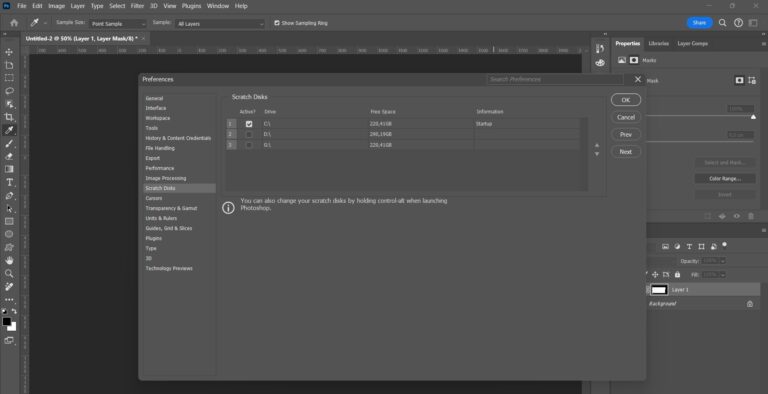Toggle Show Sampling Ring checkbox
Screen dimensions: 768x394
click(277, 23)
